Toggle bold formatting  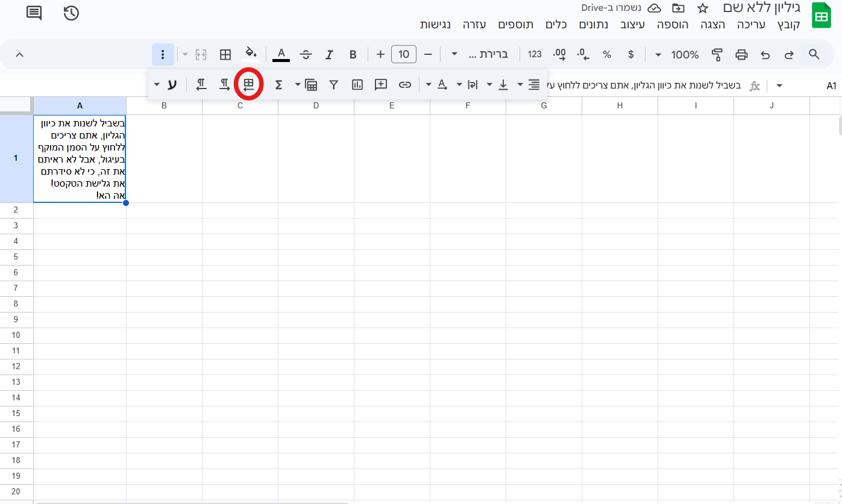coord(353,55)
